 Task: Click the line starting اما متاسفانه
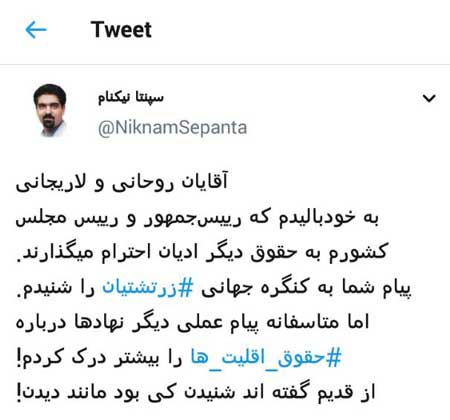tap(192, 323)
